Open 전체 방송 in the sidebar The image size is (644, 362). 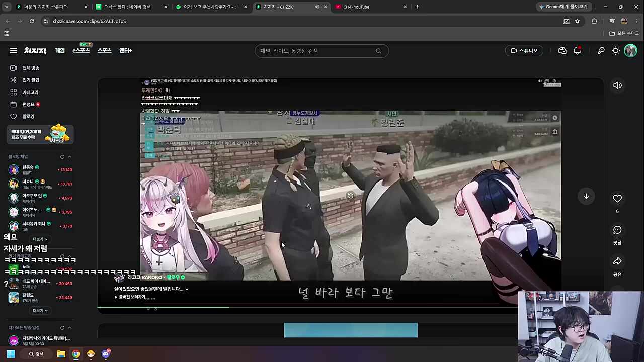coord(31,68)
